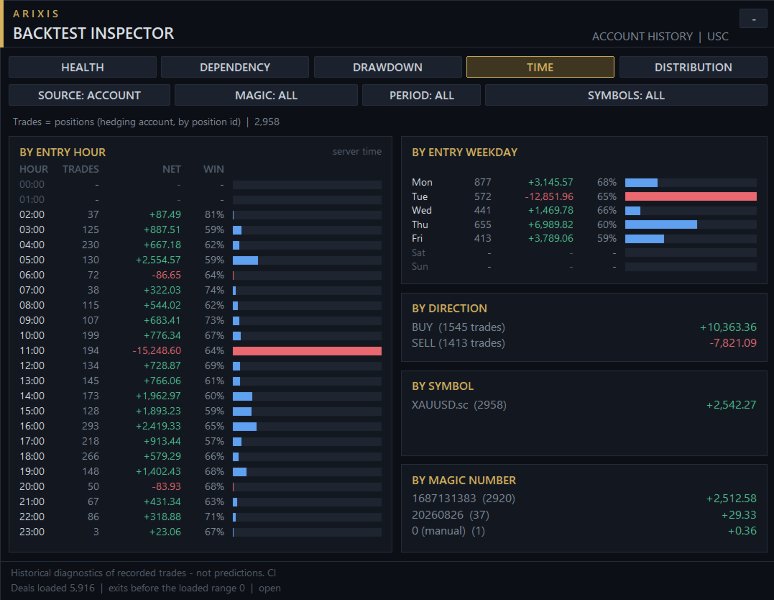774x600 pixels.
Task: Click the BY MAGIC NUMBER heading
Action: [x=464, y=480]
